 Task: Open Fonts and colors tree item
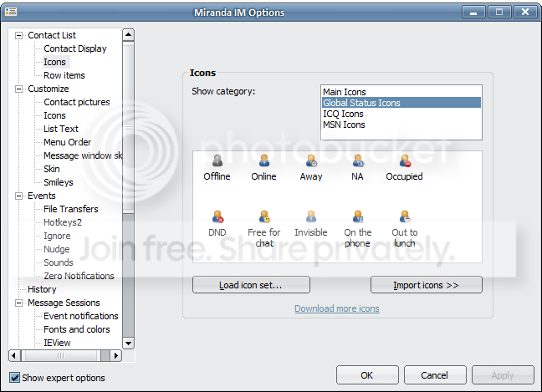tap(77, 330)
